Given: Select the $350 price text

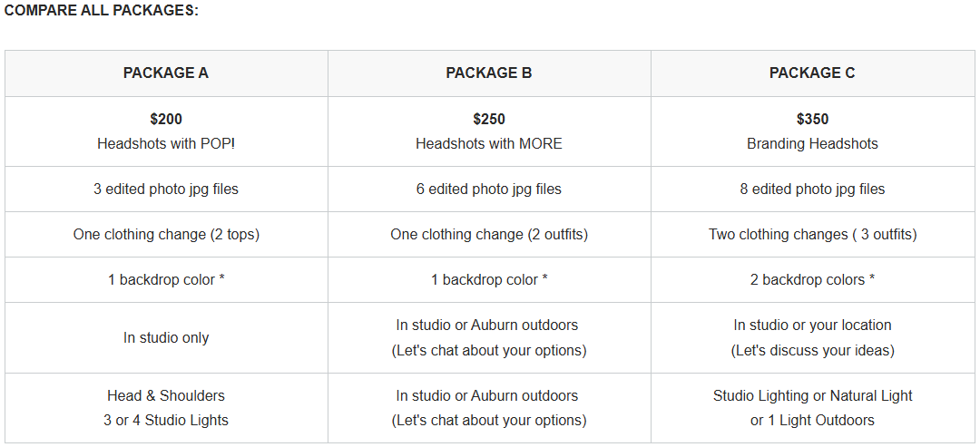Looking at the screenshot, I should (x=812, y=119).
